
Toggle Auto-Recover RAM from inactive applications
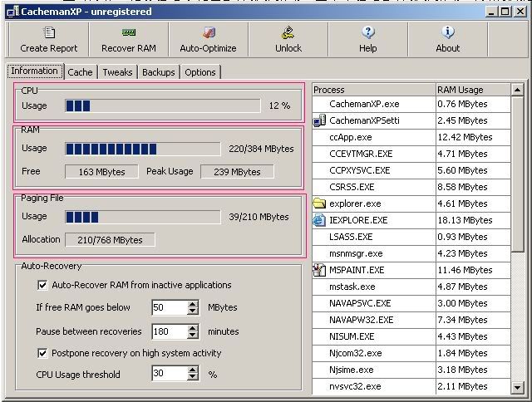point(43,285)
